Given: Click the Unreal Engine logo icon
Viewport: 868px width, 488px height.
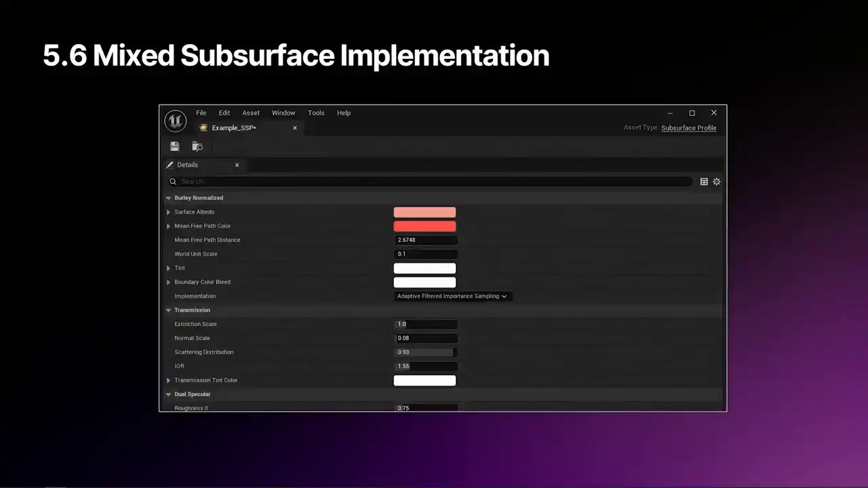Looking at the screenshot, I should click(x=176, y=121).
